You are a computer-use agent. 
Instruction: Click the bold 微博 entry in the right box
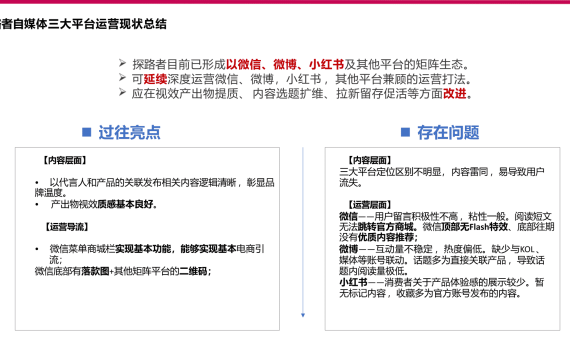(x=349, y=249)
